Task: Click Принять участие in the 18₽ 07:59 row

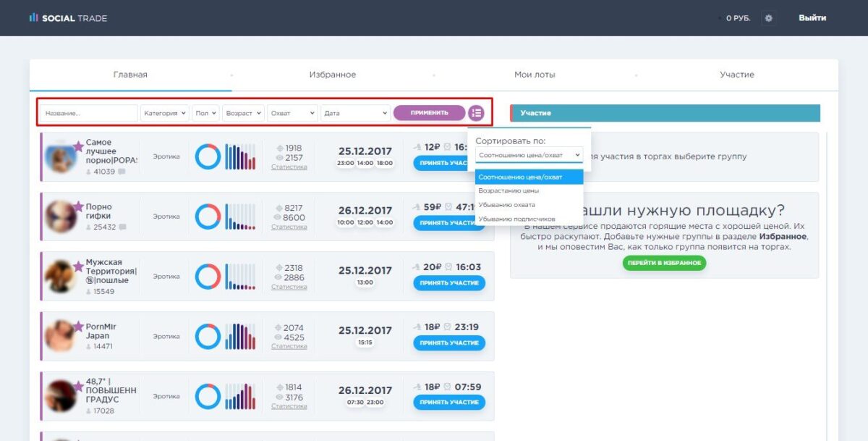Action: 449,402
